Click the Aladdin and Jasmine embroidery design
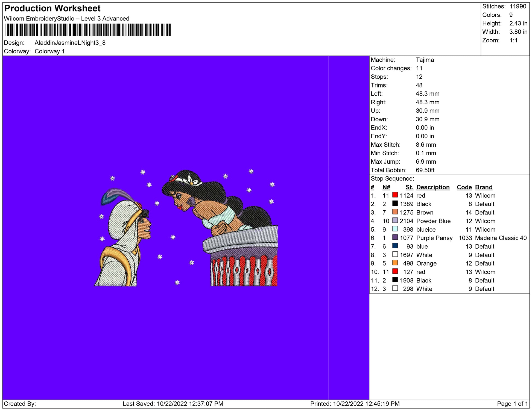This screenshot has width=532, height=409. 186,228
